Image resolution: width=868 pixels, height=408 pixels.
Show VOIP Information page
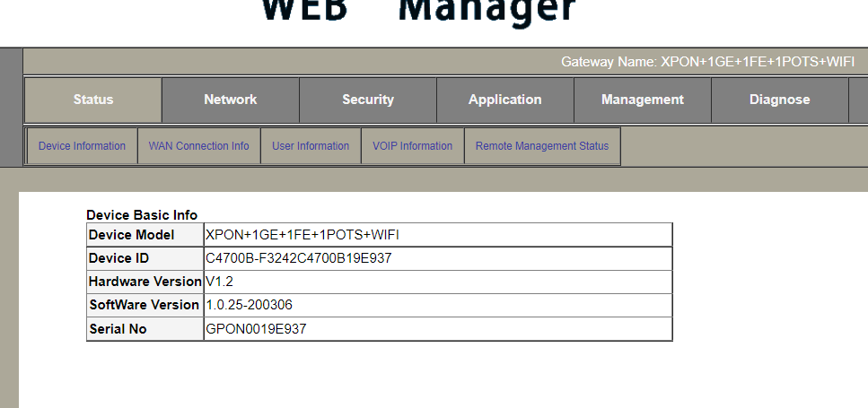pos(413,146)
